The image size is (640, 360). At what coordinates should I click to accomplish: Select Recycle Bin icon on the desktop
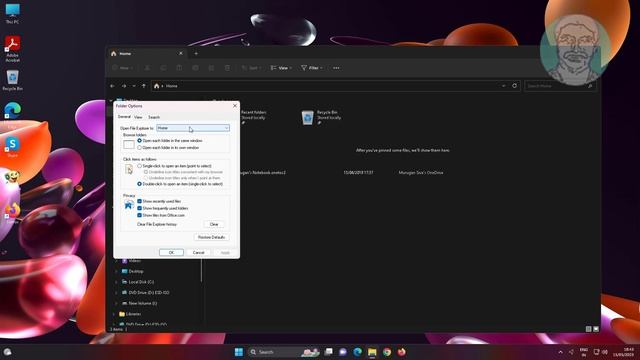(x=12, y=80)
